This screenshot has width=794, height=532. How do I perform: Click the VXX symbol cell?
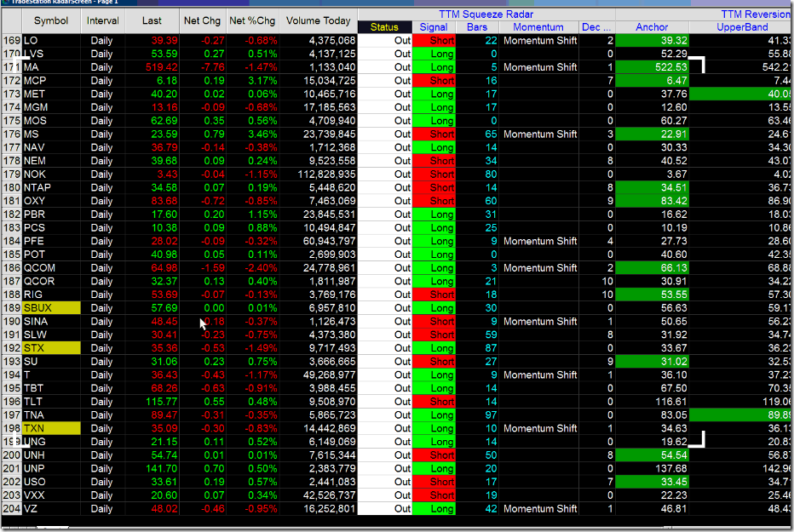(x=51, y=495)
